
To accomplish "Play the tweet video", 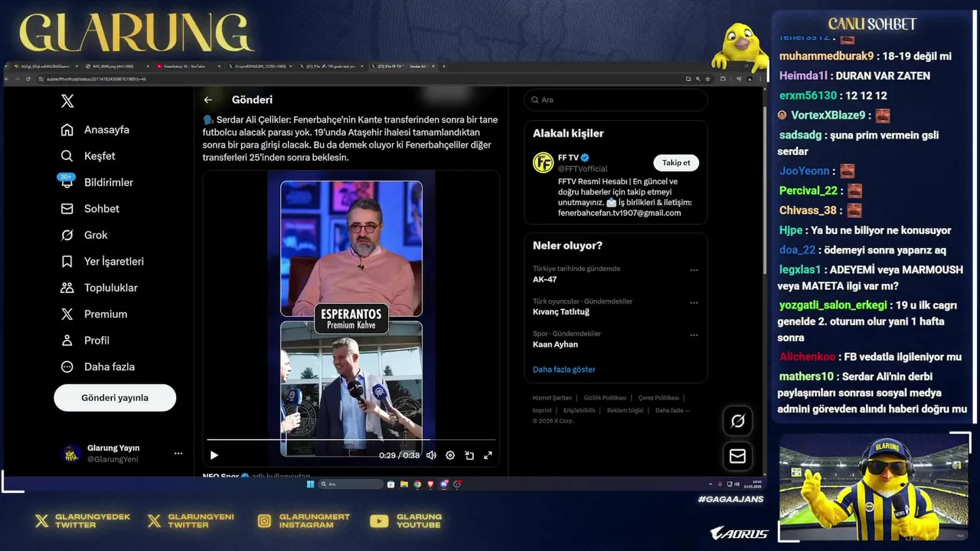I will [214, 455].
